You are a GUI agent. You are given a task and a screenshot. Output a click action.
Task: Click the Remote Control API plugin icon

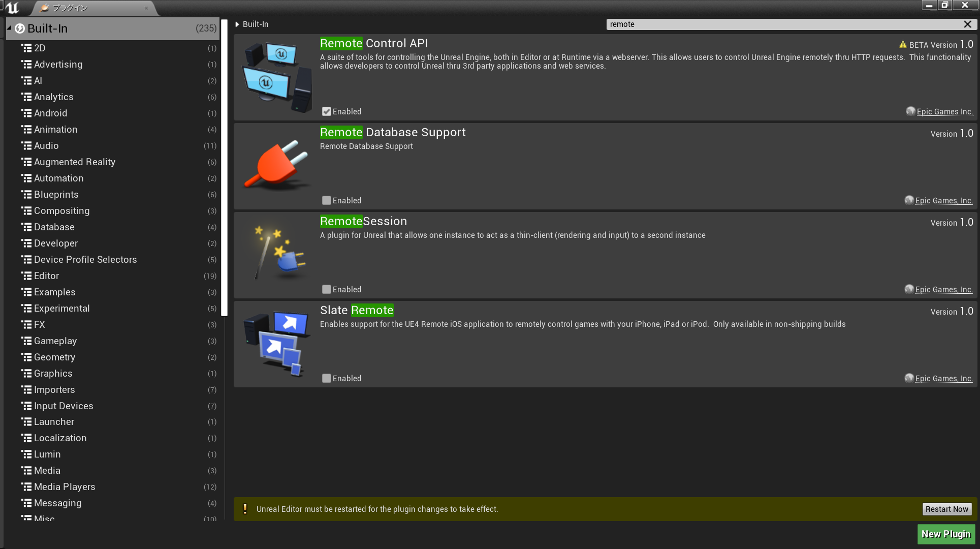(x=276, y=76)
